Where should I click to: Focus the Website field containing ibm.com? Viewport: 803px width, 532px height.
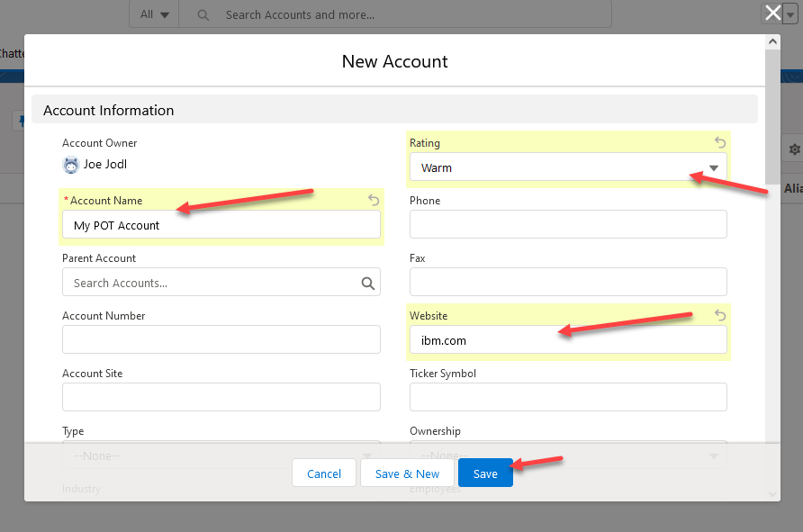coord(567,340)
